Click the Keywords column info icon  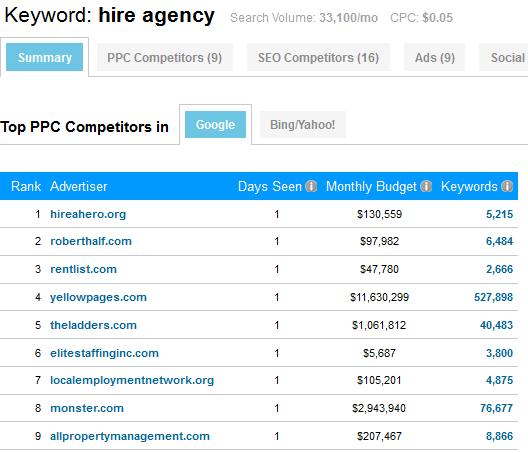[507, 186]
